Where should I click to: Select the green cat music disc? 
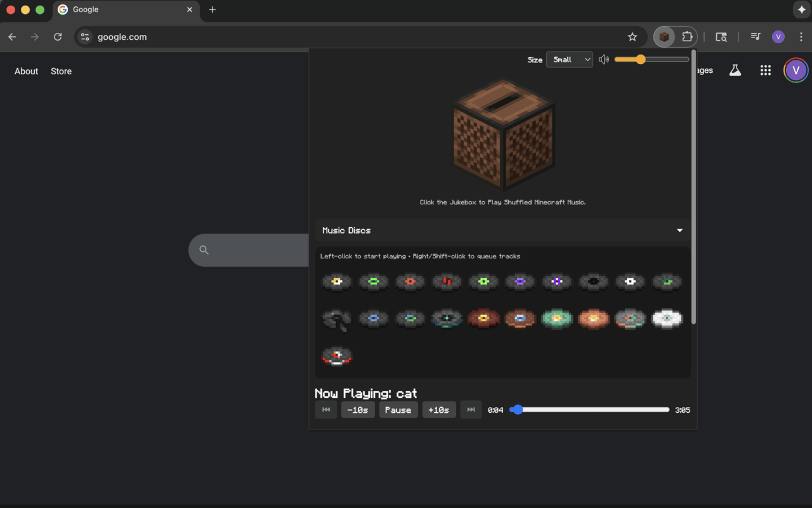(x=374, y=282)
